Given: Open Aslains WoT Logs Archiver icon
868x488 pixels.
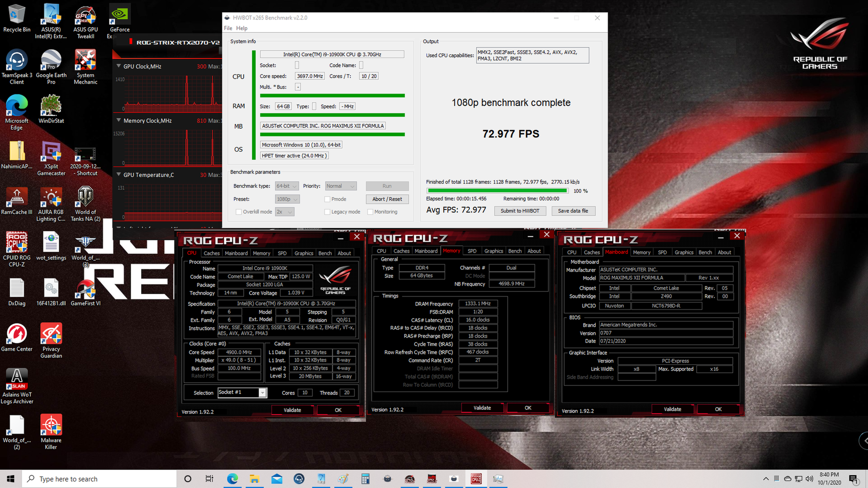Looking at the screenshot, I should point(17,386).
